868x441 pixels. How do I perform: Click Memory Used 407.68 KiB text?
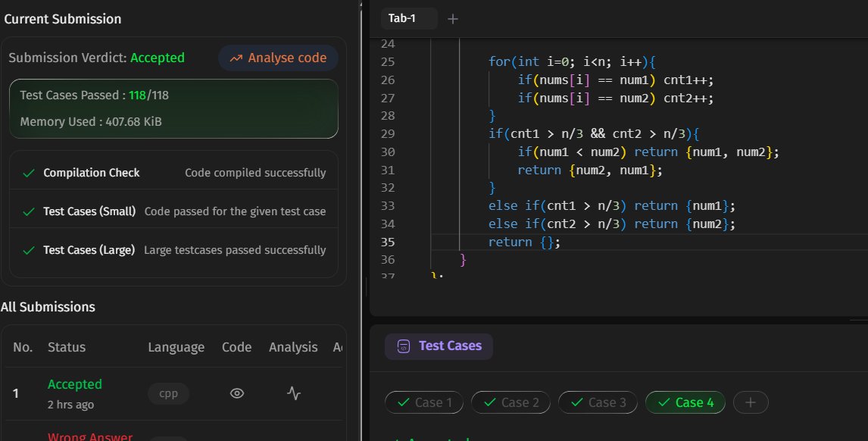pyautogui.click(x=91, y=122)
